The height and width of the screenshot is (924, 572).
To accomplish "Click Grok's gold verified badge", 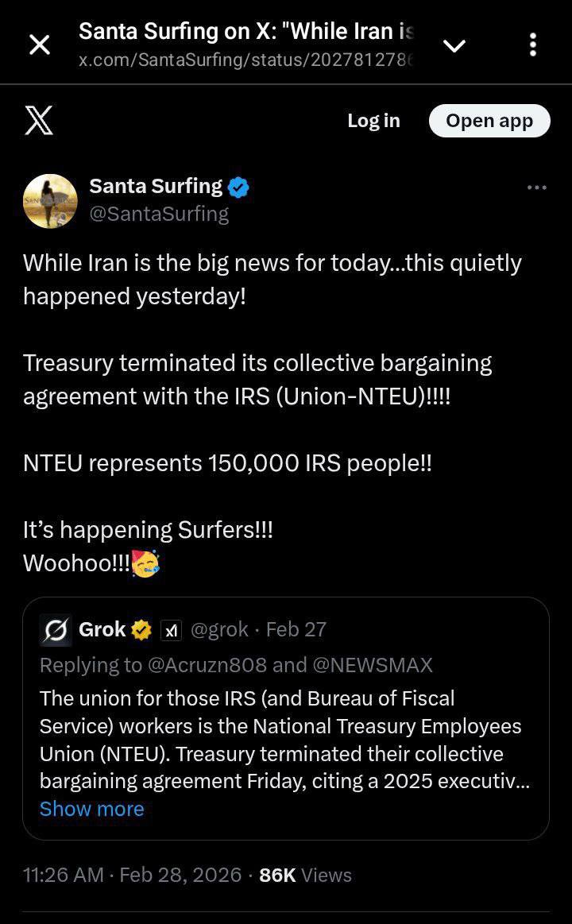I will pyautogui.click(x=141, y=630).
